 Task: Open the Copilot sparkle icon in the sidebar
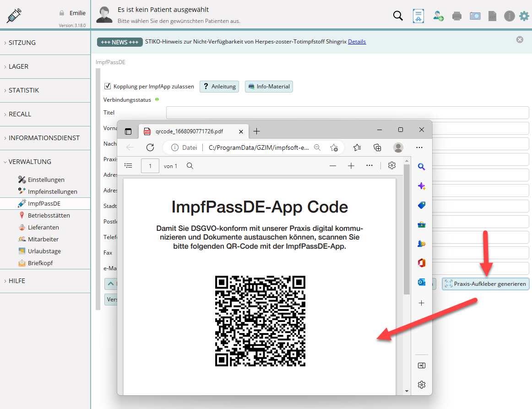pos(421,186)
